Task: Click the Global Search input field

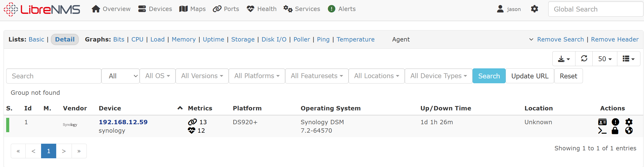Action: (x=595, y=9)
